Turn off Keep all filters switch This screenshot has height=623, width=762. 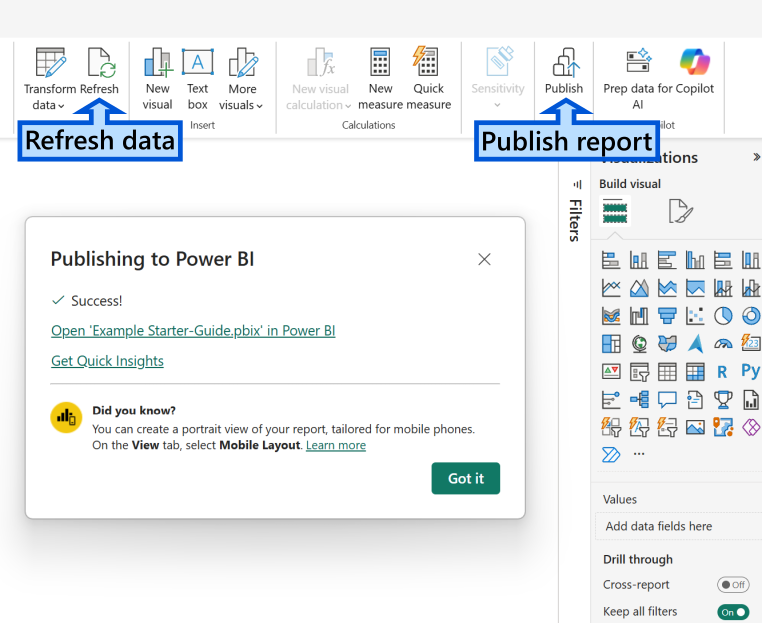coord(733,612)
